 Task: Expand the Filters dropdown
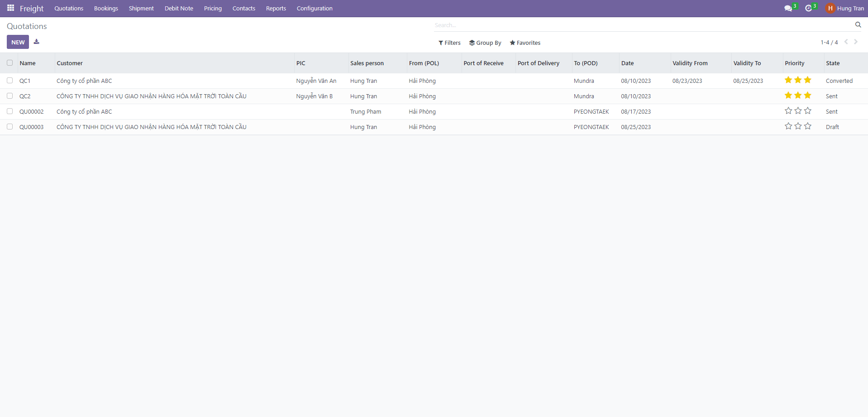[449, 43]
